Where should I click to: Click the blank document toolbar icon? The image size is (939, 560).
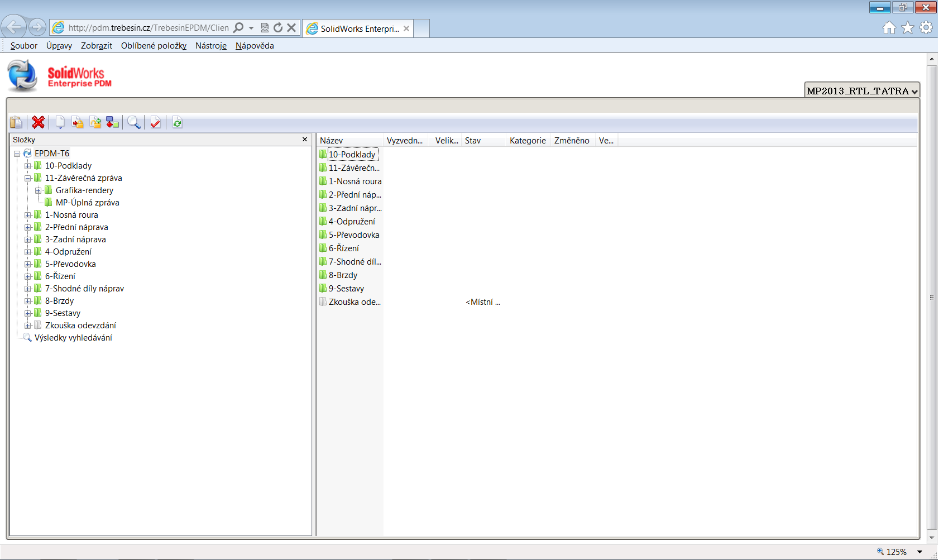click(x=60, y=122)
